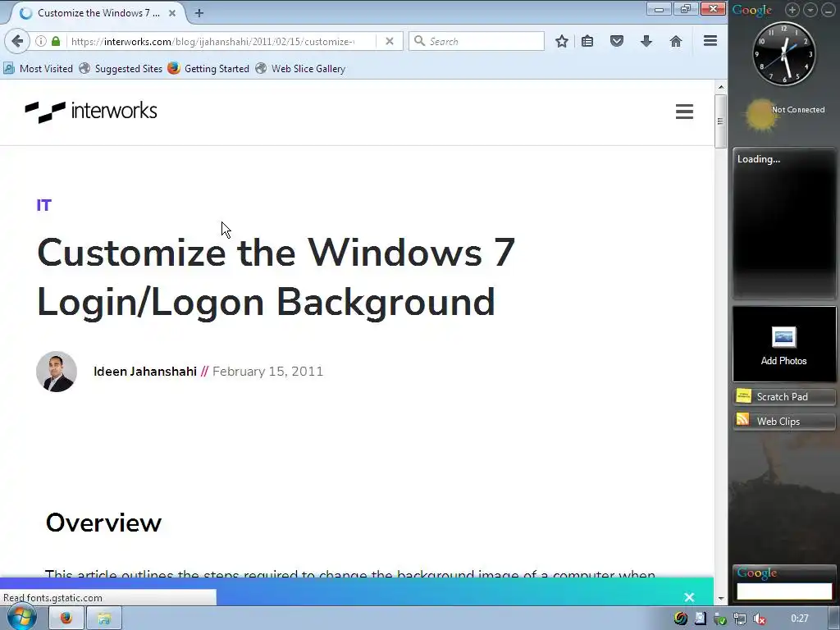Add gadgets with sidebar plus button
Image resolution: width=840 pixels, height=630 pixels.
[792, 10]
